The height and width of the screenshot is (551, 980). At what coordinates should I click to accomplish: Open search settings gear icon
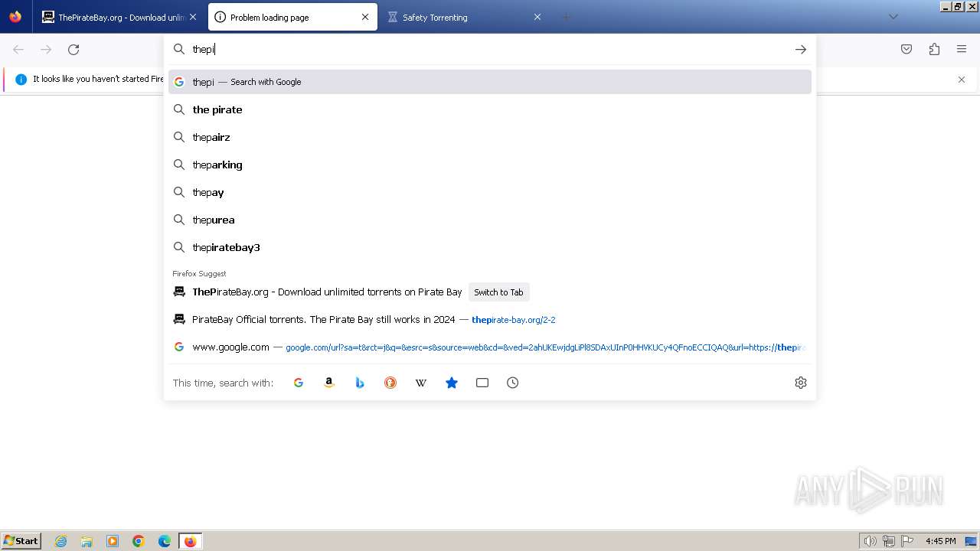(801, 383)
